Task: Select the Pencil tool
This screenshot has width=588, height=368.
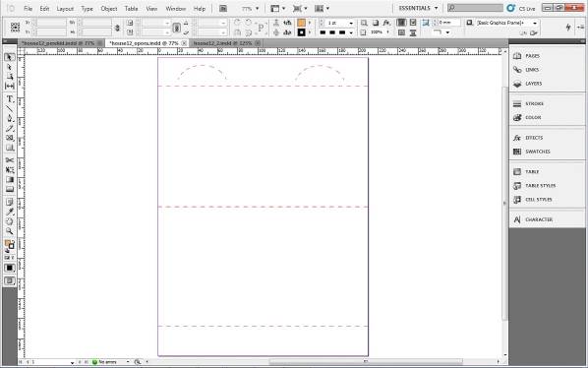Action: 10,128
